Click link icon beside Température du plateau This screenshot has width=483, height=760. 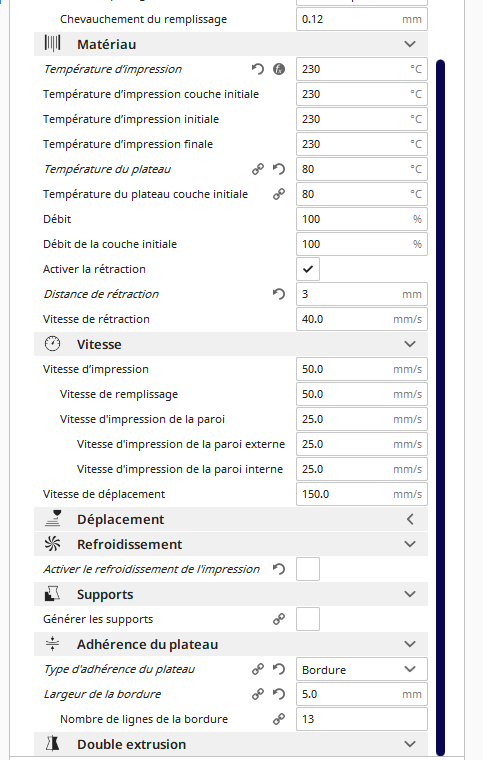258,169
